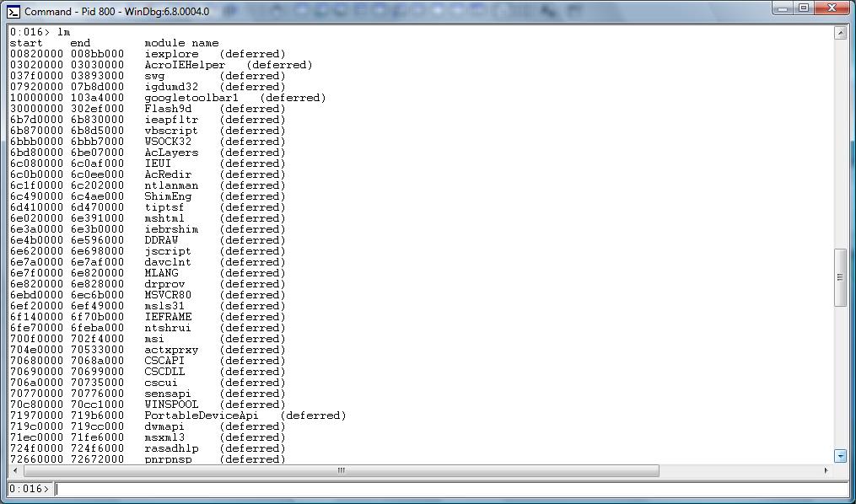Image resolution: width=856 pixels, height=504 pixels.
Task: Click the command input field
Action: pyautogui.click(x=451, y=489)
